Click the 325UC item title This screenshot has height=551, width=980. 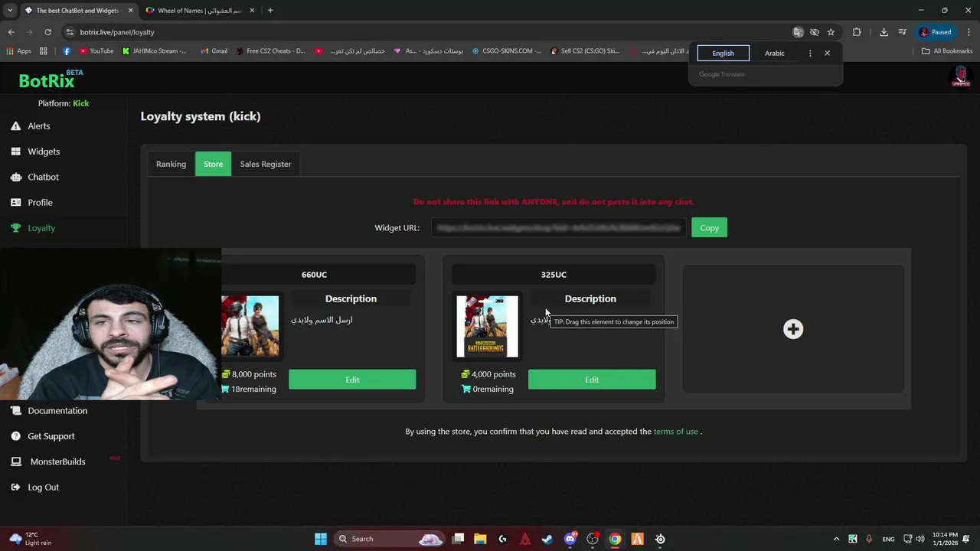(554, 275)
